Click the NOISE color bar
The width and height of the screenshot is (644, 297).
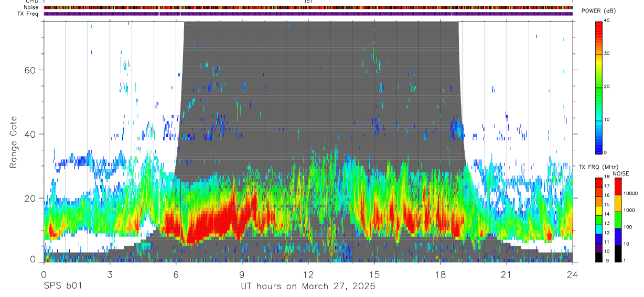point(618,219)
